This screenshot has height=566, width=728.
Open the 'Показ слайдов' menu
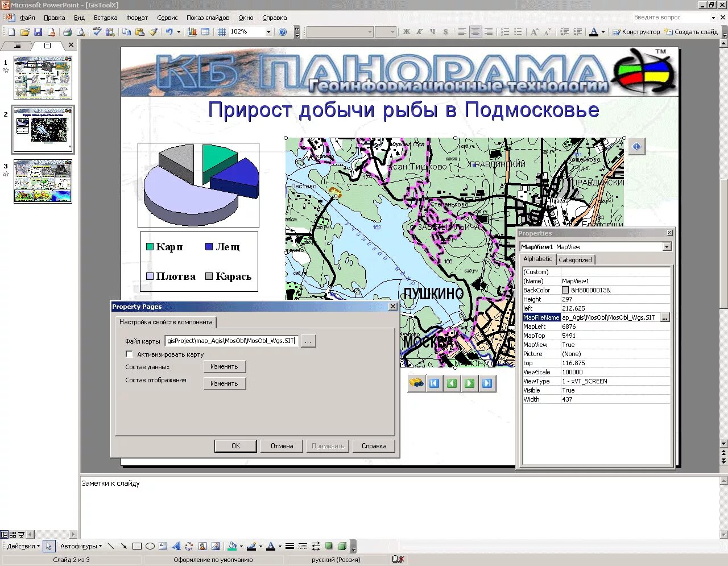click(x=208, y=18)
